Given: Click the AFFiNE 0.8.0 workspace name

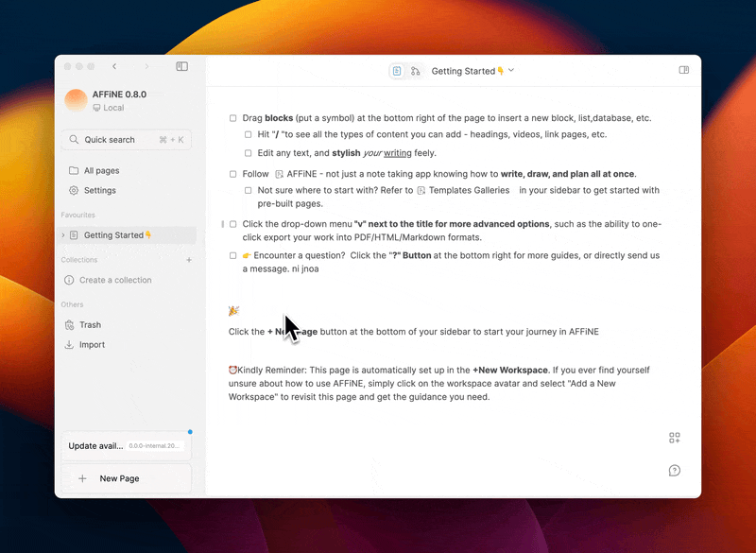Looking at the screenshot, I should point(119,95).
